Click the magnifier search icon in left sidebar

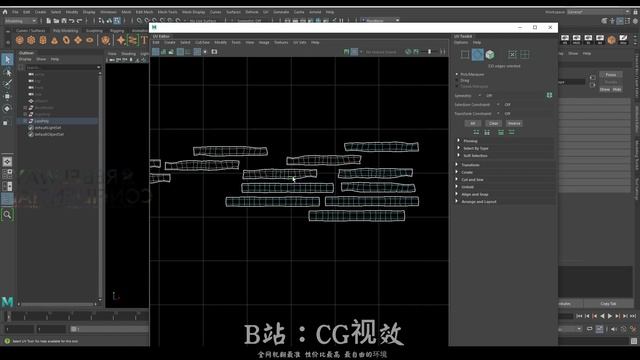click(7, 215)
